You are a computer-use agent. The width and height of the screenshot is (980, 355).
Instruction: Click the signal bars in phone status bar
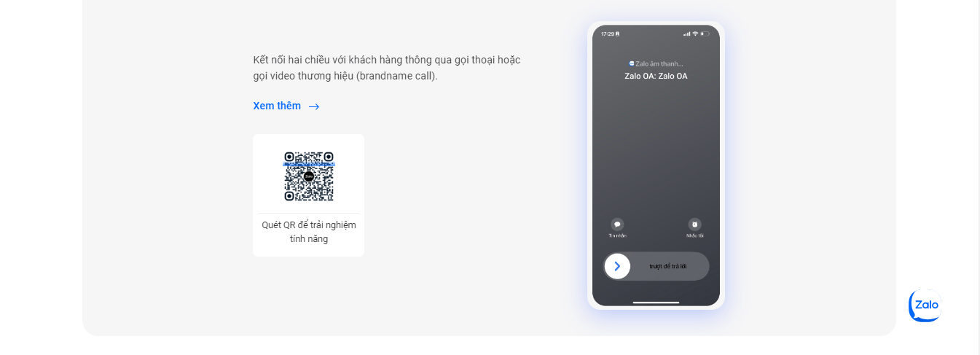pyautogui.click(x=686, y=34)
